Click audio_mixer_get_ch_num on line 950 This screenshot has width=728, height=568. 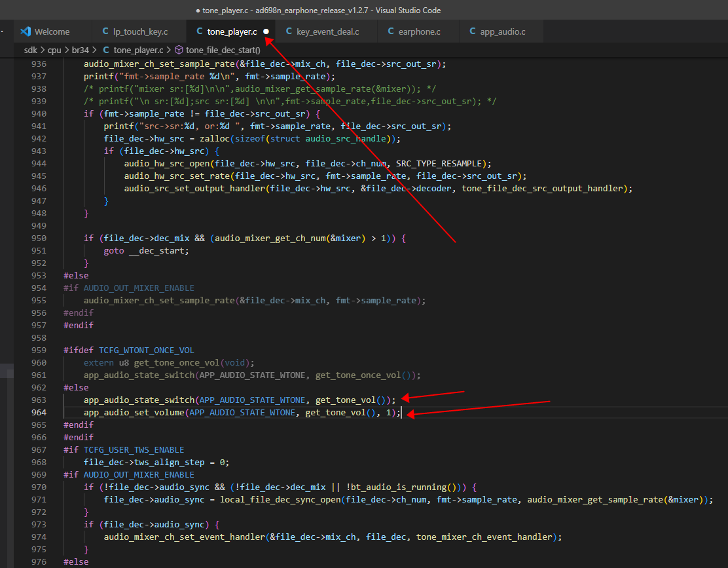[270, 238]
